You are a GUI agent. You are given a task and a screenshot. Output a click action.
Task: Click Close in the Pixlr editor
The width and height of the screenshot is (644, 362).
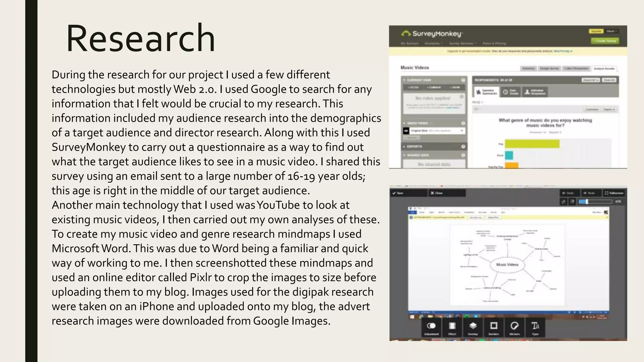447,193
